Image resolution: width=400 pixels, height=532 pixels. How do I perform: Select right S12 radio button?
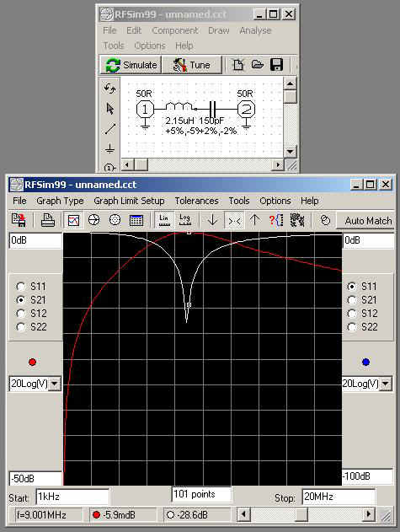pos(352,314)
